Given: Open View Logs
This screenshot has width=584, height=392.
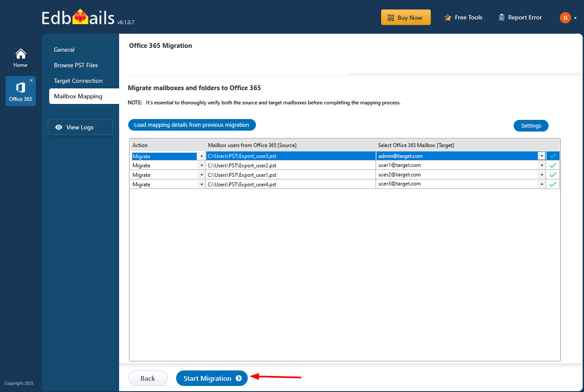Looking at the screenshot, I should point(80,127).
